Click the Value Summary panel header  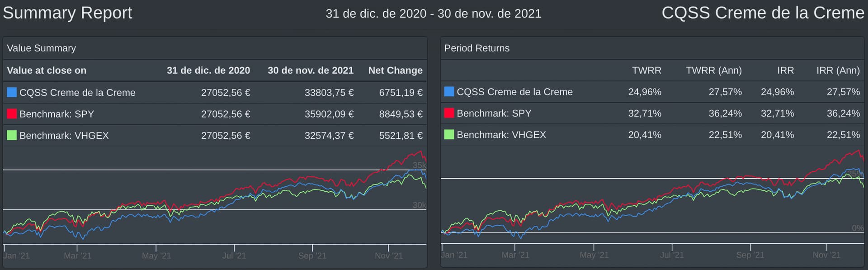tap(215, 48)
